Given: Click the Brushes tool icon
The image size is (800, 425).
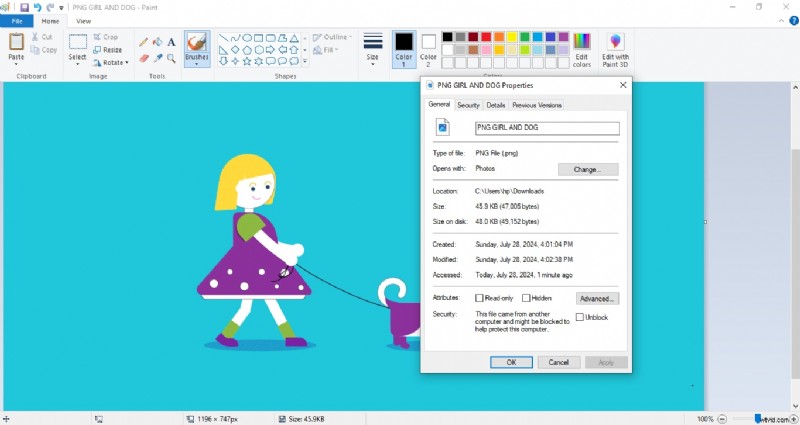Looking at the screenshot, I should [197, 42].
